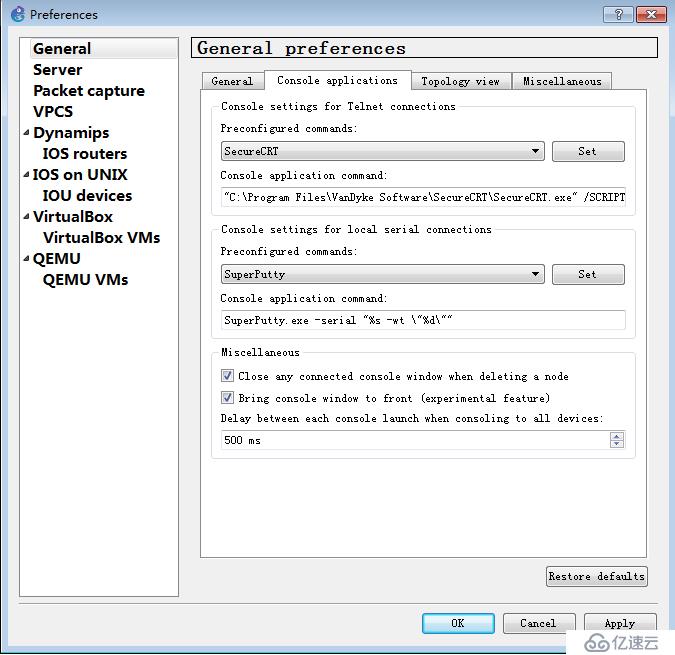Click the Telnet console application command field
Screen dimensions: 675x655
pos(423,197)
